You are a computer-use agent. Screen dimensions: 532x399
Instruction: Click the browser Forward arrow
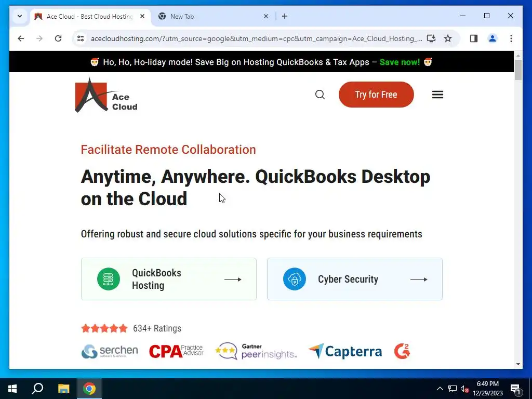point(39,38)
